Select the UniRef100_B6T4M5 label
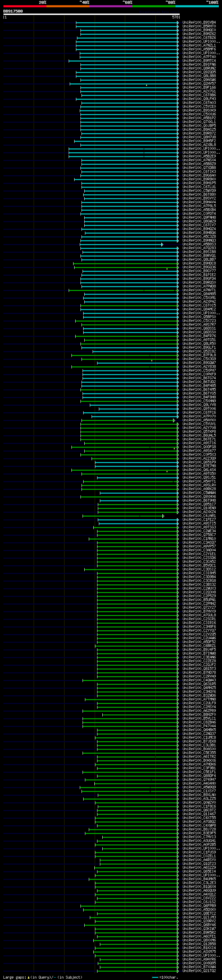The image size is (222, 980). pos(199,390)
